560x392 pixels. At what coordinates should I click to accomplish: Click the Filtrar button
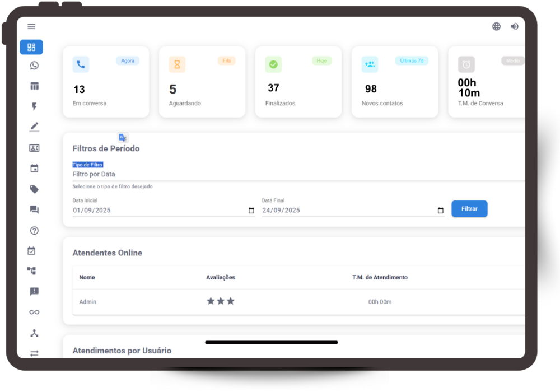click(469, 209)
